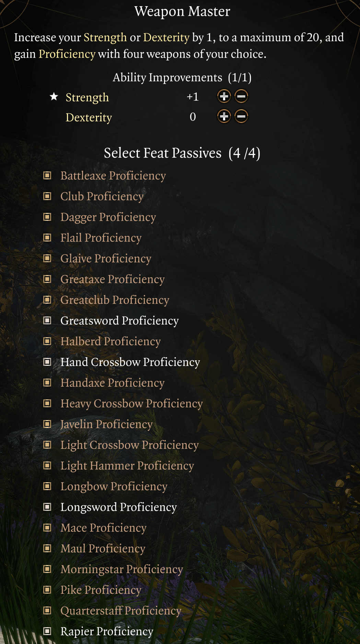Toggle Quarterstaff Proficiency
This screenshot has height=644, width=360.
(48, 610)
